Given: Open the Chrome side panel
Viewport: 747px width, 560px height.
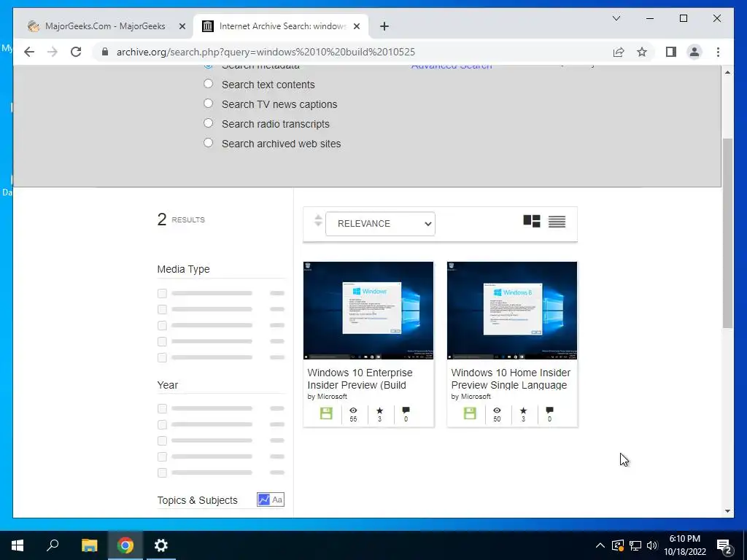Looking at the screenshot, I should point(671,52).
